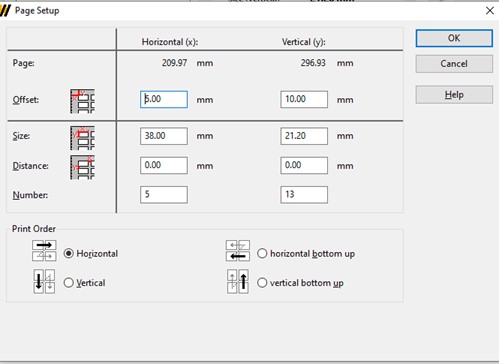Edit the vertical Number field showing 13
This screenshot has width=499, height=364.
pyautogui.click(x=304, y=195)
